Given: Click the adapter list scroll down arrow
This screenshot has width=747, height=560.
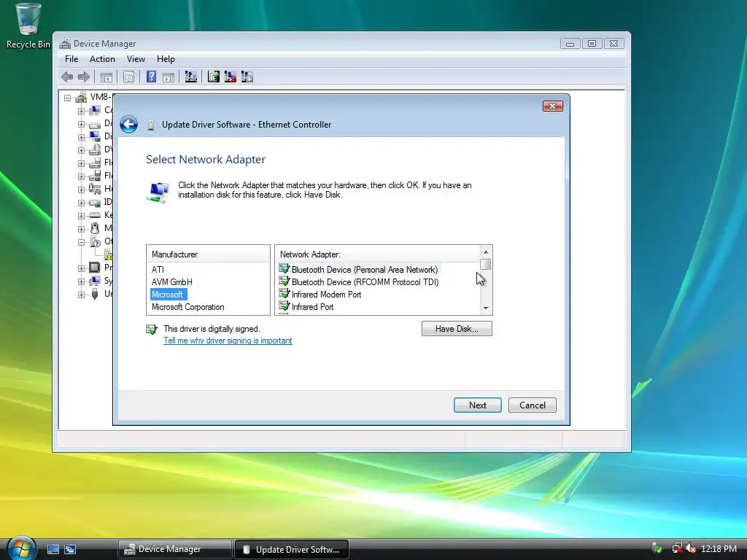Looking at the screenshot, I should (x=485, y=308).
